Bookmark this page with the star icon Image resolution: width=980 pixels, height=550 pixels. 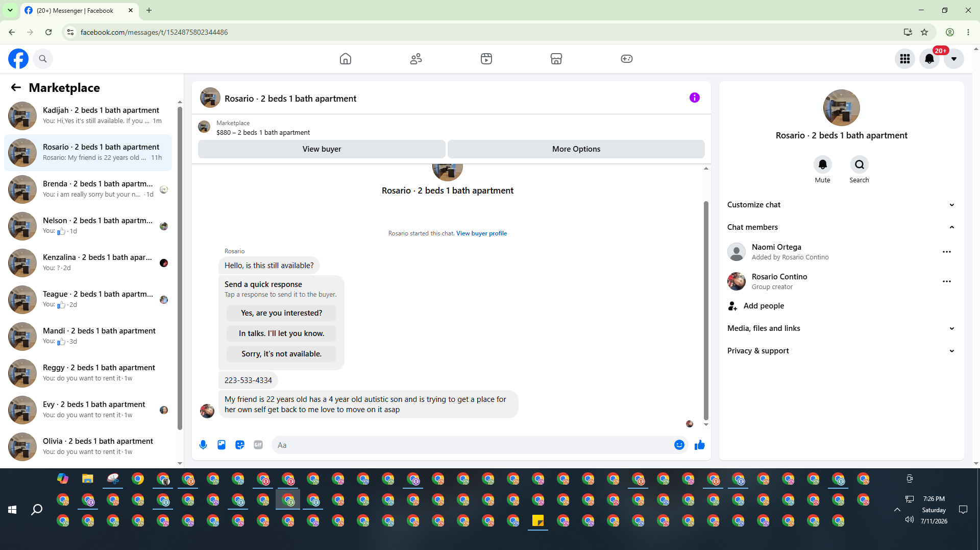pyautogui.click(x=924, y=32)
